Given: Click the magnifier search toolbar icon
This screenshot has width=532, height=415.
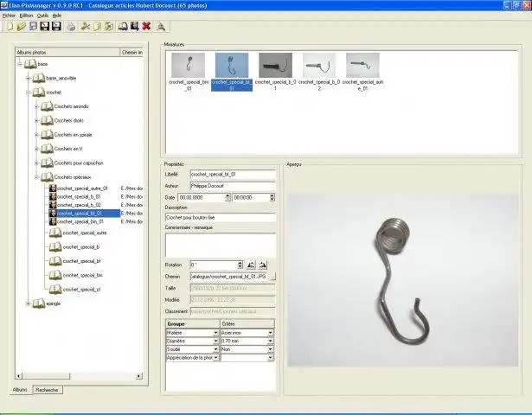Looking at the screenshot, I should [161, 26].
